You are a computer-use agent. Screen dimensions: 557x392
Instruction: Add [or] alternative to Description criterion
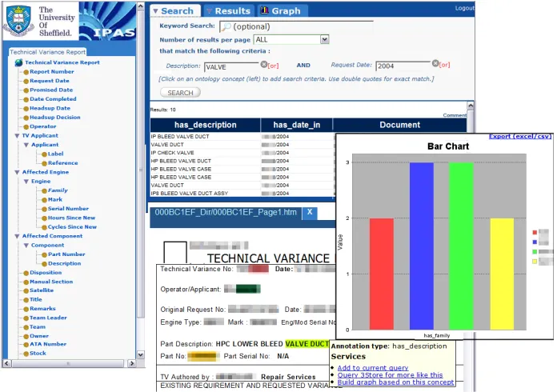(273, 66)
